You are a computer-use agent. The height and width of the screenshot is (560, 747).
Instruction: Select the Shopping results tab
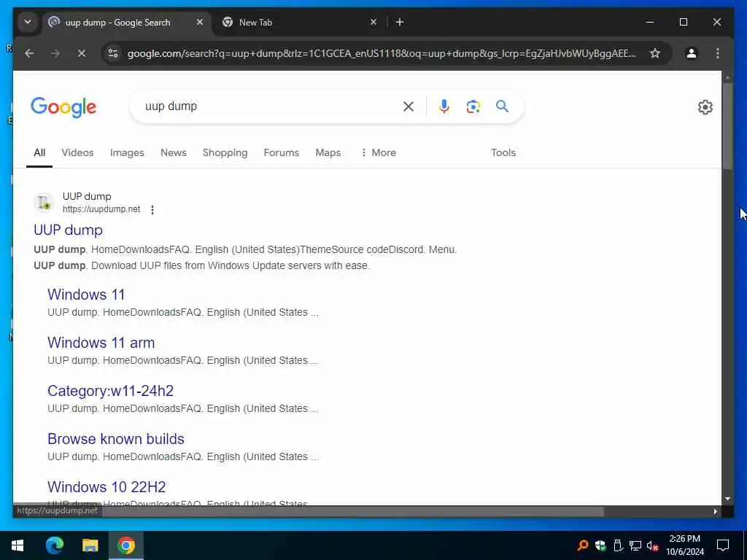click(225, 153)
